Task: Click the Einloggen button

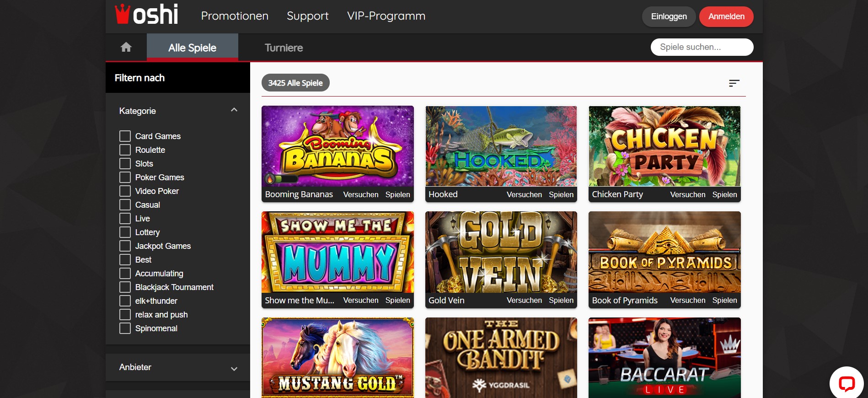Action: tap(669, 16)
